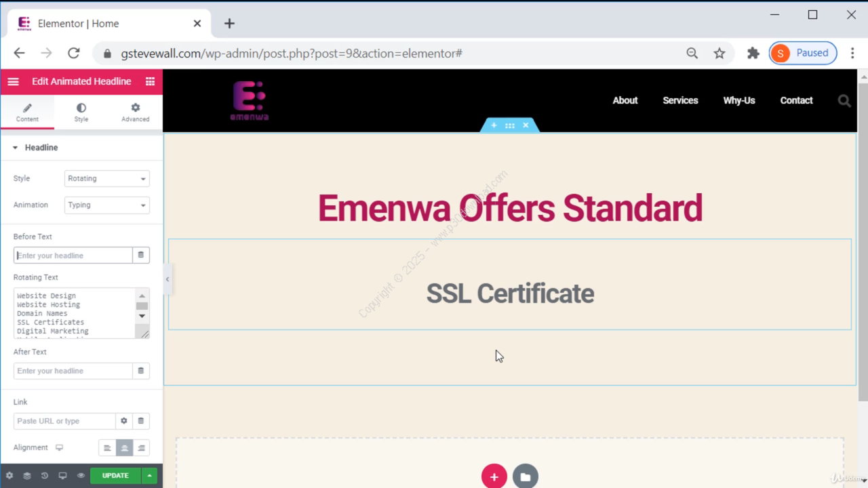Open responsive device icon beside Alignment
This screenshot has width=868, height=488.
pyautogui.click(x=59, y=448)
